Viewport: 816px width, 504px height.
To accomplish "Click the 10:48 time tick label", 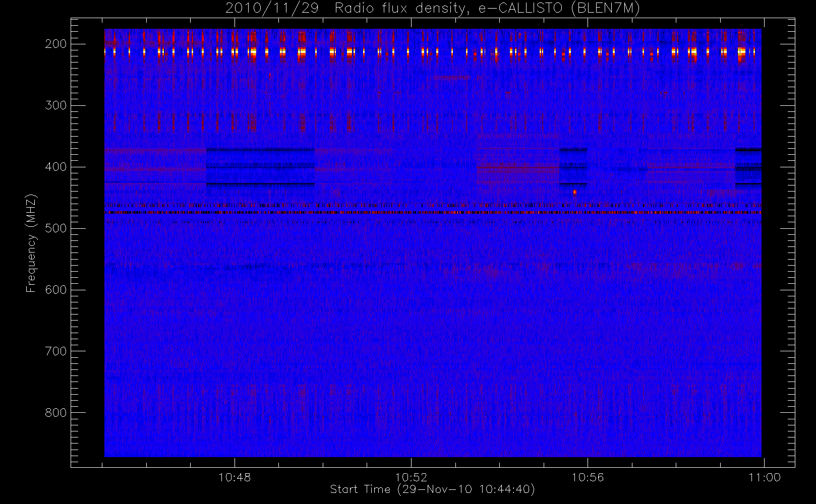I will [235, 477].
